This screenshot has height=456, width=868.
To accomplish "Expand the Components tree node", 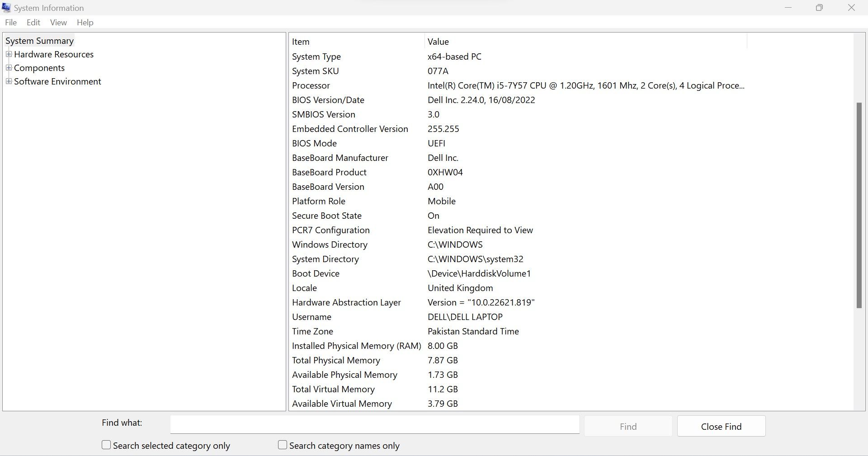I will pos(9,68).
